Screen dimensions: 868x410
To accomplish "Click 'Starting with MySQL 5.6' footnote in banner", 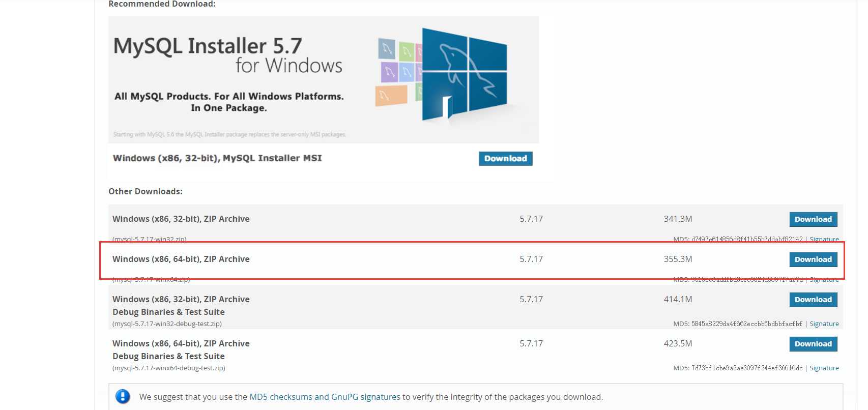I will pos(229,134).
